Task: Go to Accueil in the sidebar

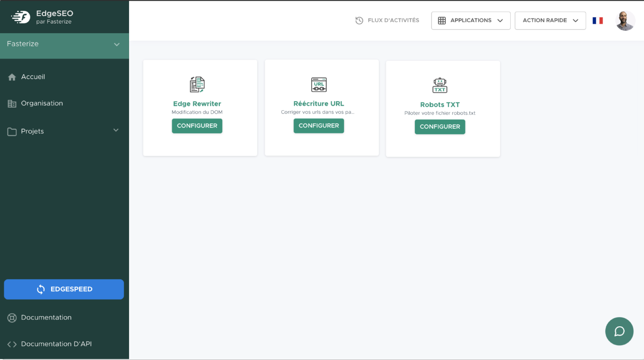Action: (33, 77)
